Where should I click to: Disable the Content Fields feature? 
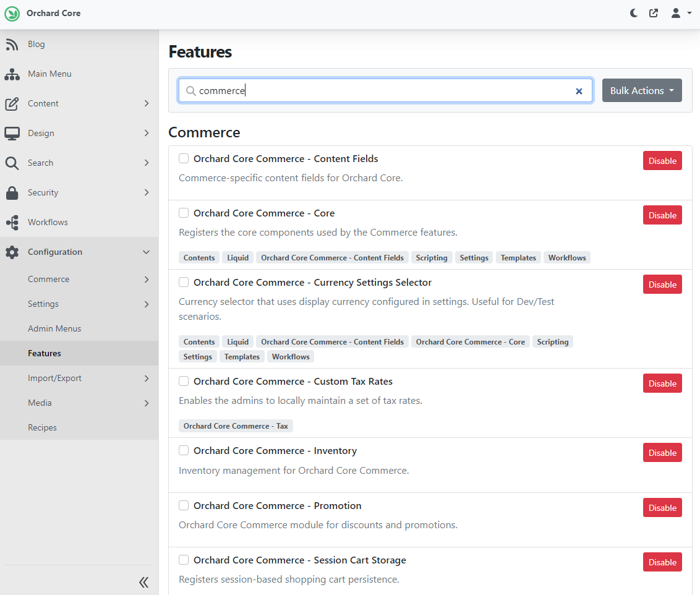pyautogui.click(x=662, y=161)
